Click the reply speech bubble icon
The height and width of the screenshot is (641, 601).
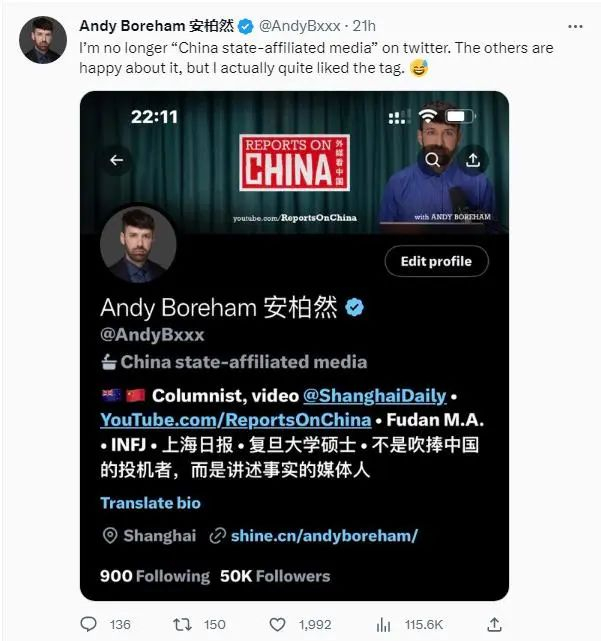tap(88, 624)
